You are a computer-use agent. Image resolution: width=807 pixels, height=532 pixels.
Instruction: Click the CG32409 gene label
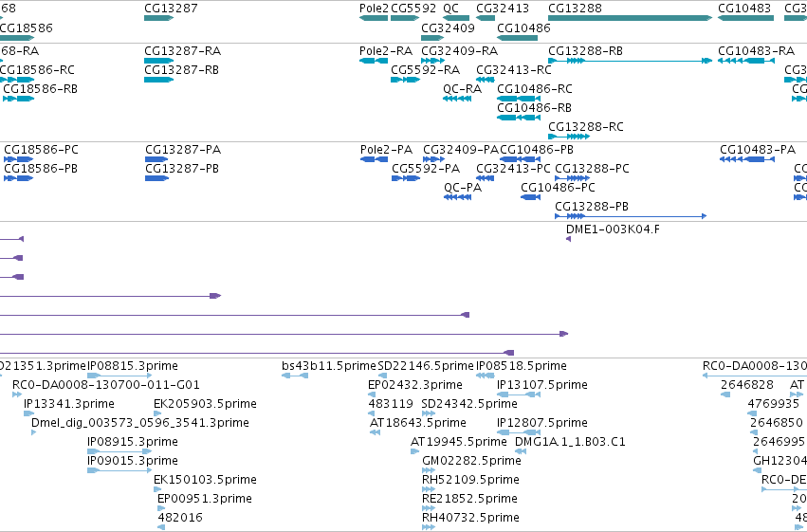448,28
